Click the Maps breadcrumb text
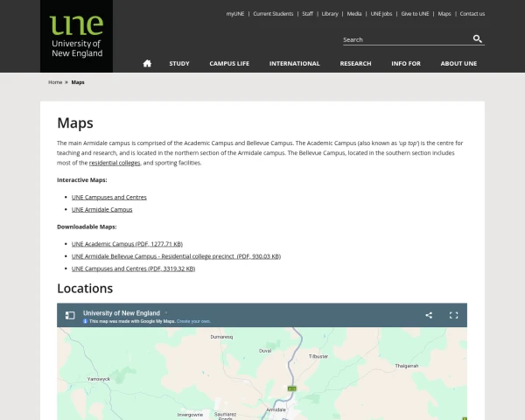The image size is (525, 420). coord(78,82)
